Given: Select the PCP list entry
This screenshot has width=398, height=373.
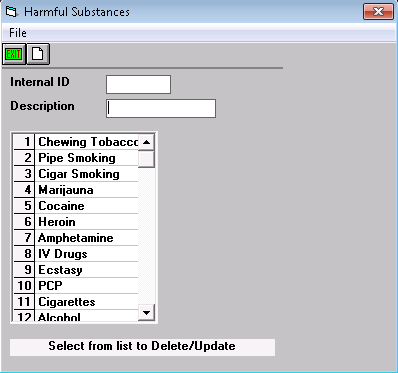Looking at the screenshot, I should click(x=87, y=286).
